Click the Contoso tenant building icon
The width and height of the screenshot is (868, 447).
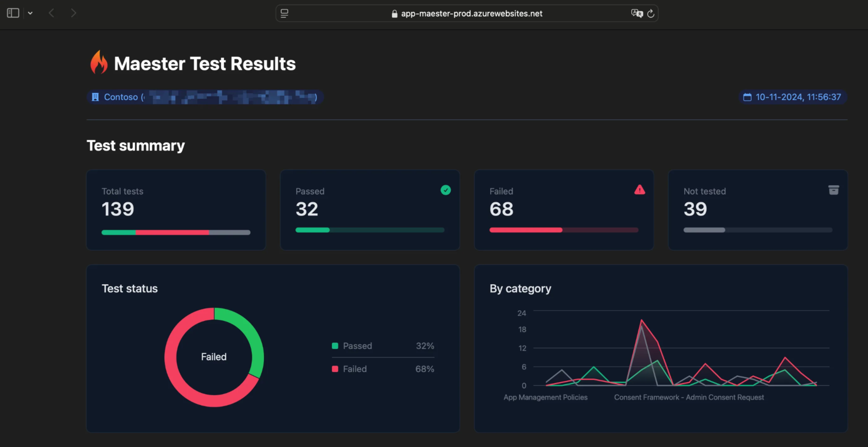click(x=95, y=97)
